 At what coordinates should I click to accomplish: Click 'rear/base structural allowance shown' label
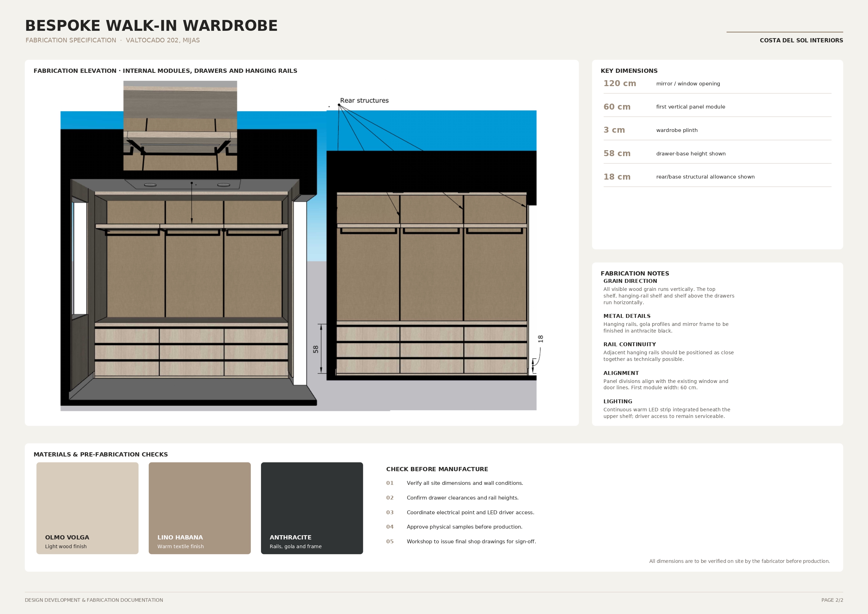click(705, 177)
